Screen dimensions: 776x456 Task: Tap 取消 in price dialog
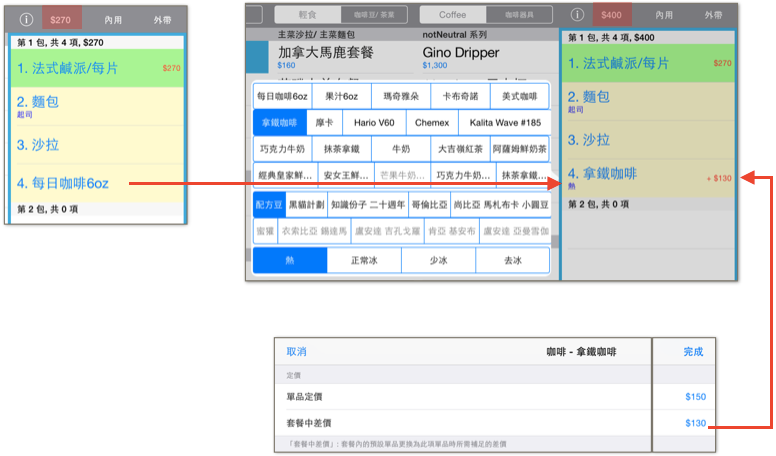(x=296, y=352)
